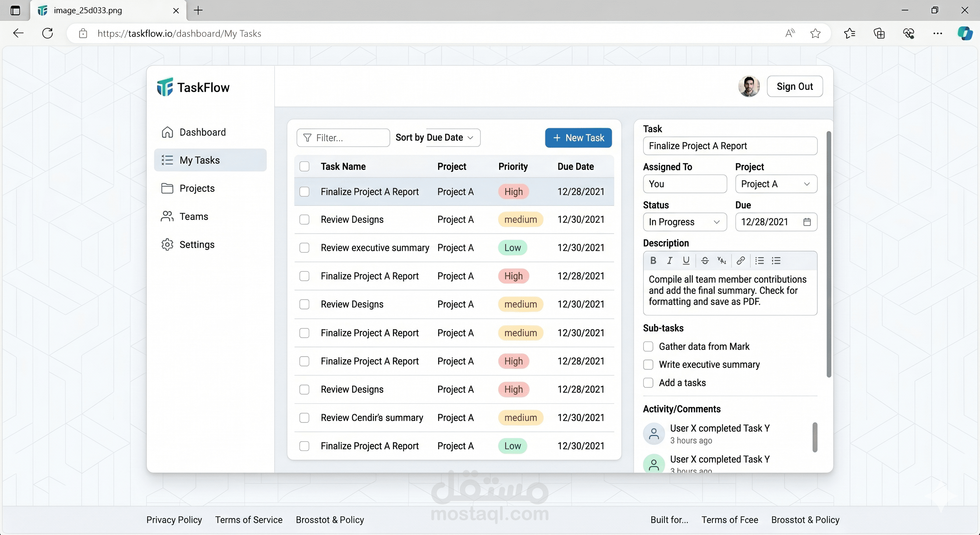Underline text using the Description toolbar

tap(686, 261)
